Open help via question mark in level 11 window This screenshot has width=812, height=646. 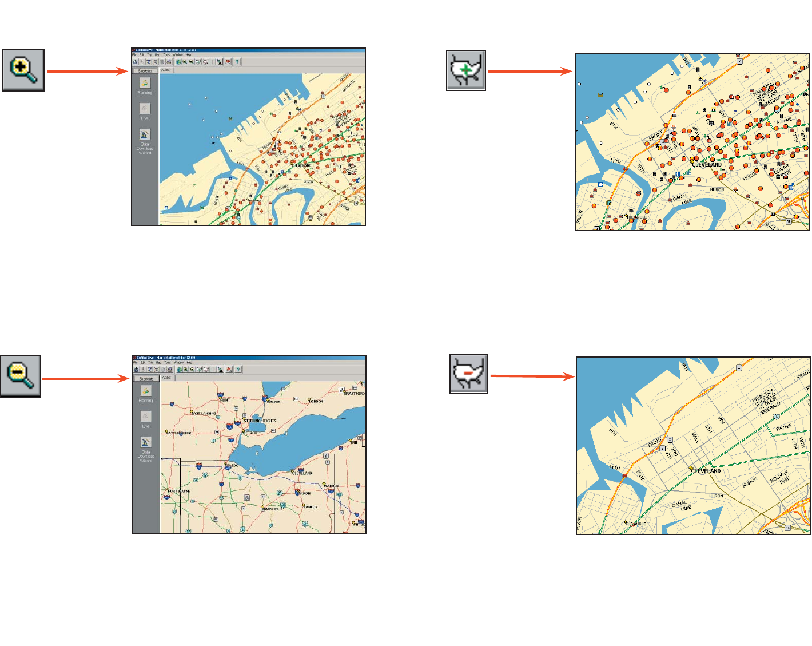tap(237, 62)
